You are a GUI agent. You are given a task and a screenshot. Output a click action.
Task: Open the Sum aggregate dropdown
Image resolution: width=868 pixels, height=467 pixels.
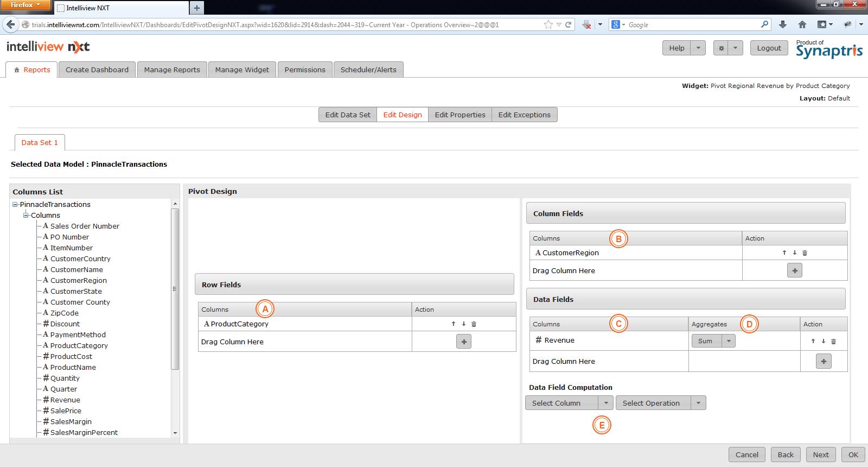pyautogui.click(x=729, y=341)
